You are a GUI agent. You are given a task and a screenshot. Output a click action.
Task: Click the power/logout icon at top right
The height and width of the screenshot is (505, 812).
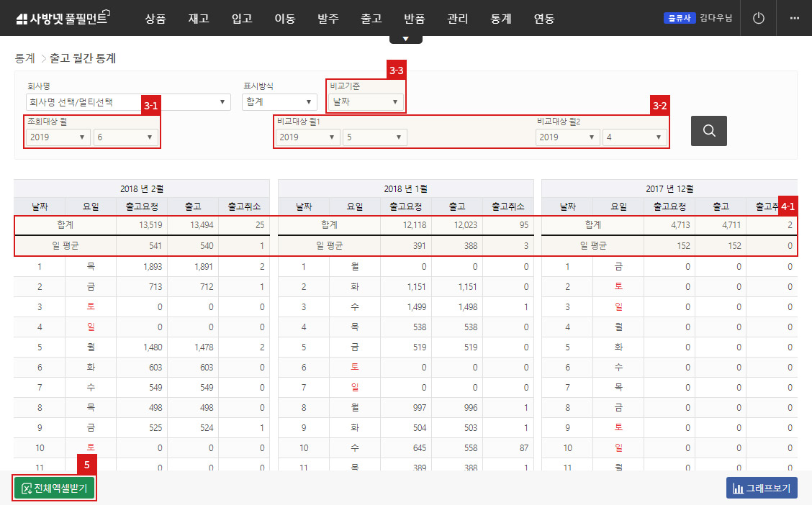pos(758,18)
